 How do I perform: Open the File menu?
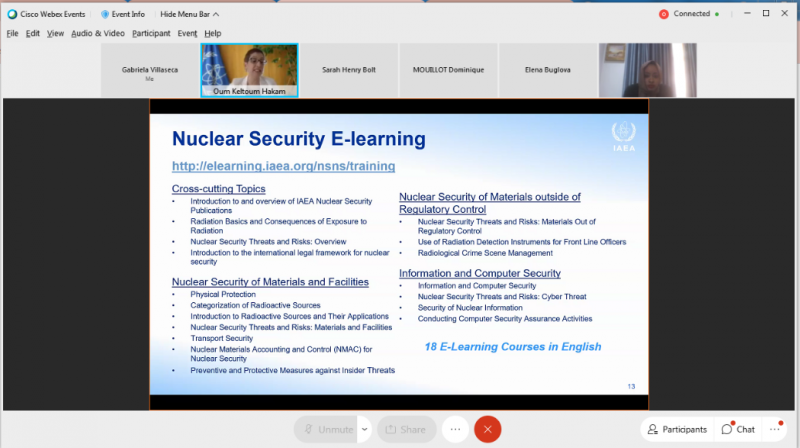12,33
